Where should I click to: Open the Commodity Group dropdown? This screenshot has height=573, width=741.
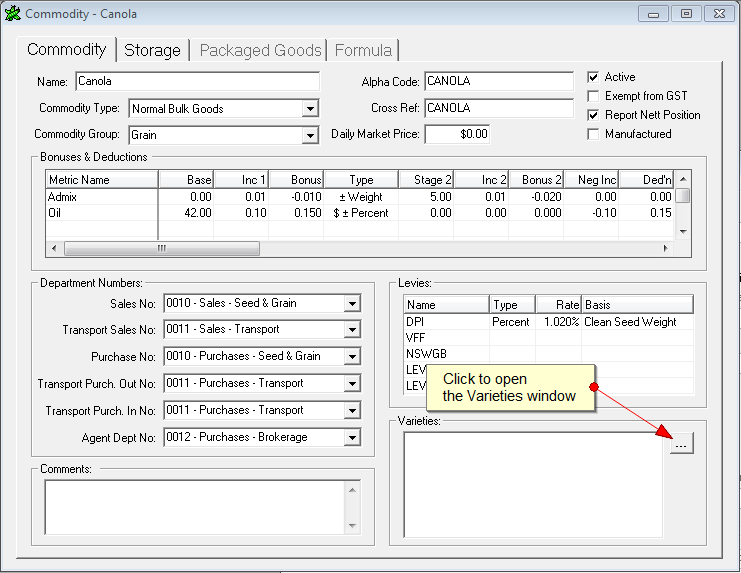pos(310,135)
